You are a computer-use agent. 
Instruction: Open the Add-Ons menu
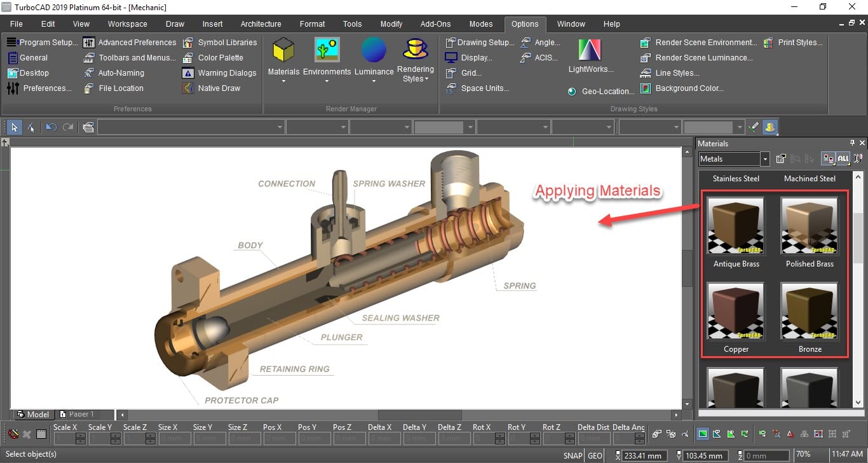click(435, 24)
